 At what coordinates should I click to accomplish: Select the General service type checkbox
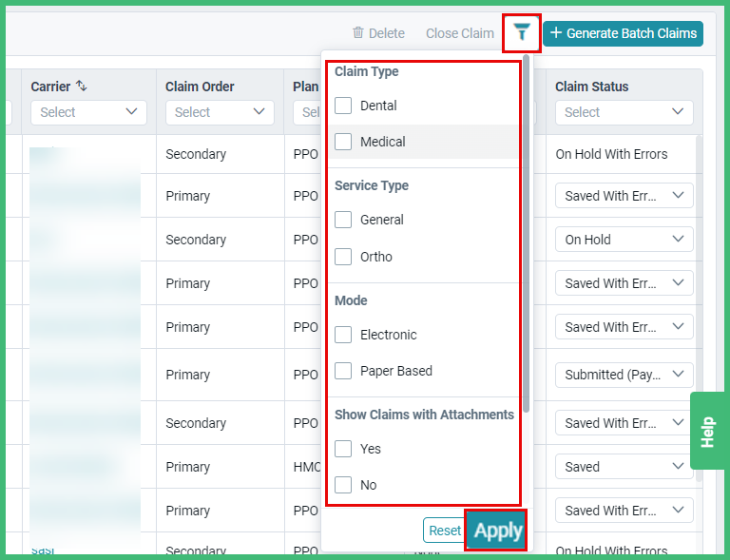click(x=343, y=220)
